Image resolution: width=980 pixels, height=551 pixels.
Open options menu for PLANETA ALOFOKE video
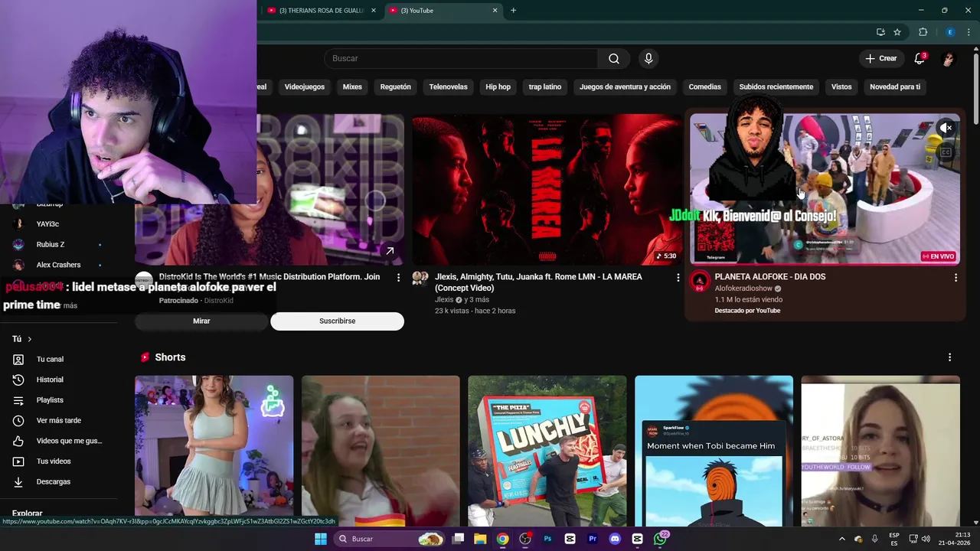coord(955,277)
